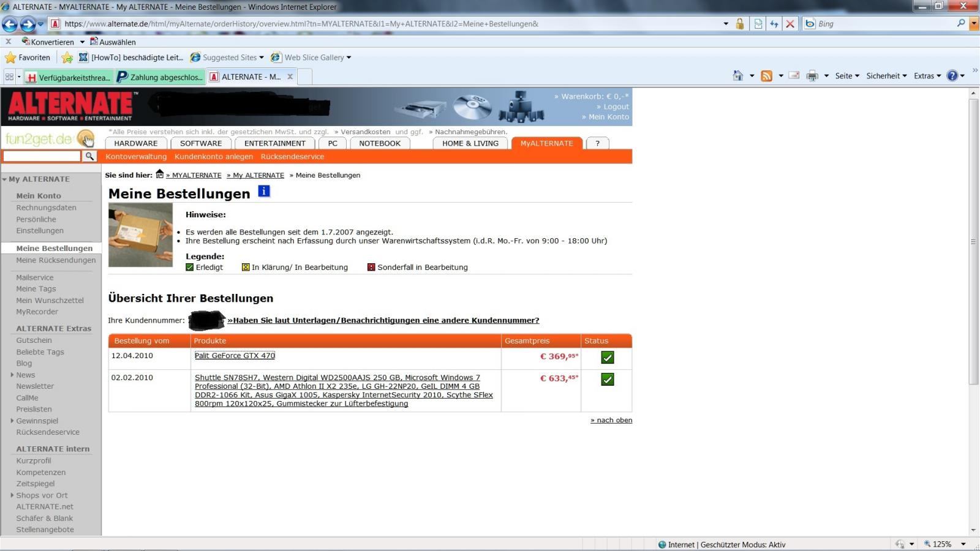Screen dimensions: 980x551
Task: Open the PC navigation tab
Action: tap(333, 143)
